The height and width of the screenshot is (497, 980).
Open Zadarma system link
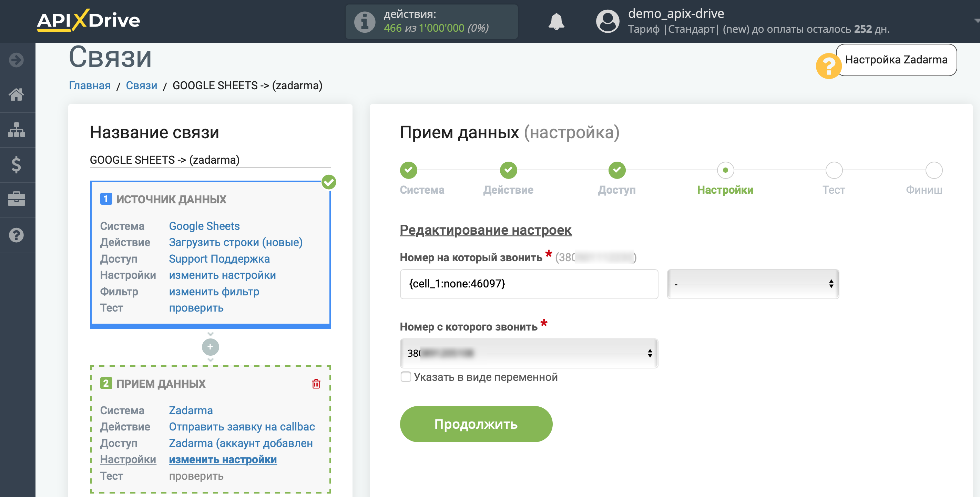click(191, 410)
